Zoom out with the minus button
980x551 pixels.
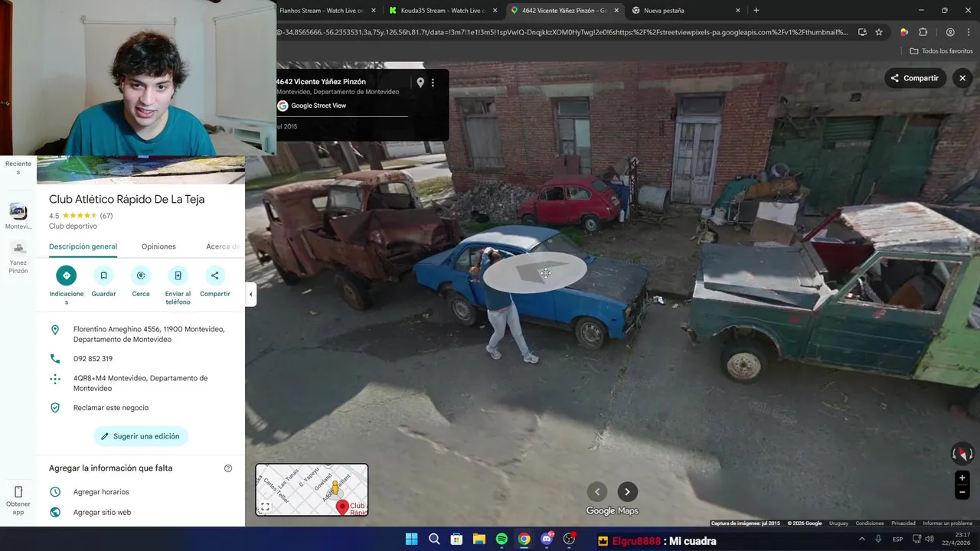962,493
